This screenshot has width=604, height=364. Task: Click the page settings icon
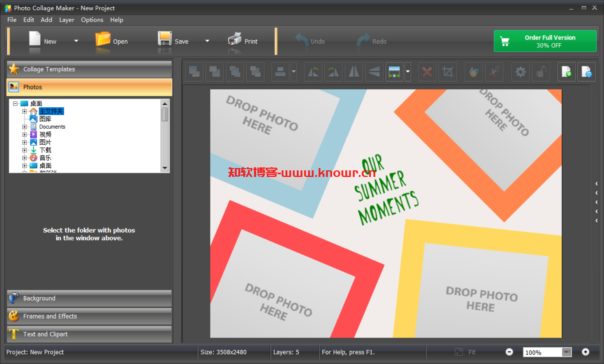coord(587,72)
